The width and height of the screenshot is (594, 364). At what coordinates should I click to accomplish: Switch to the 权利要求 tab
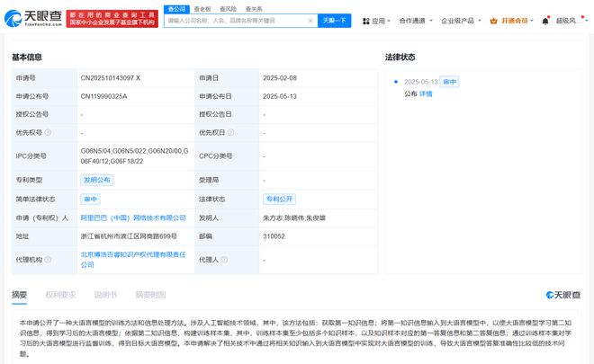[60, 295]
